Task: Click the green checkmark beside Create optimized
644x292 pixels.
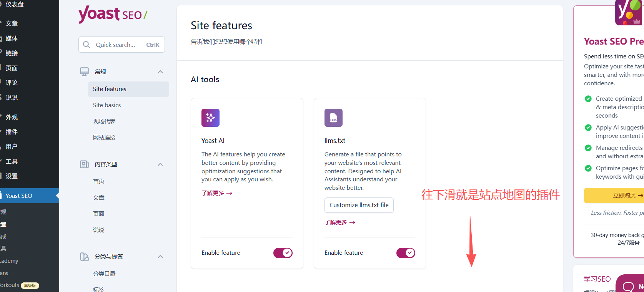Action: point(588,99)
